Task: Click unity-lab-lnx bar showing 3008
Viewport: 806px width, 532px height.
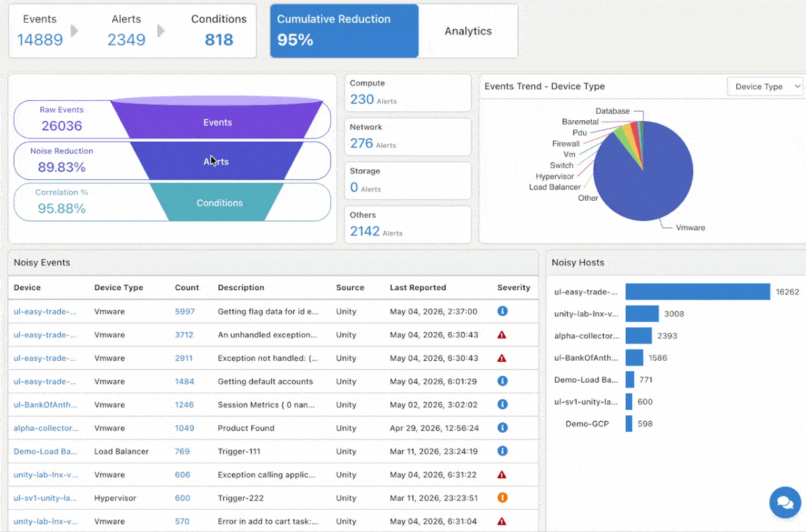Action: click(x=641, y=314)
